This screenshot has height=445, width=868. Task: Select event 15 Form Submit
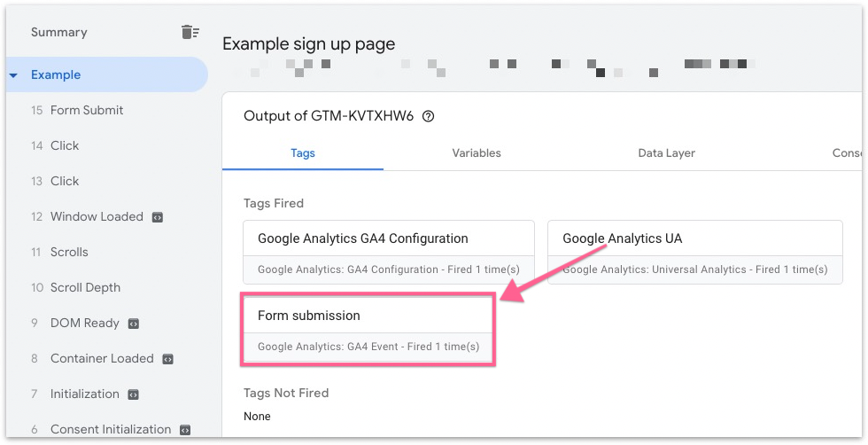point(86,111)
